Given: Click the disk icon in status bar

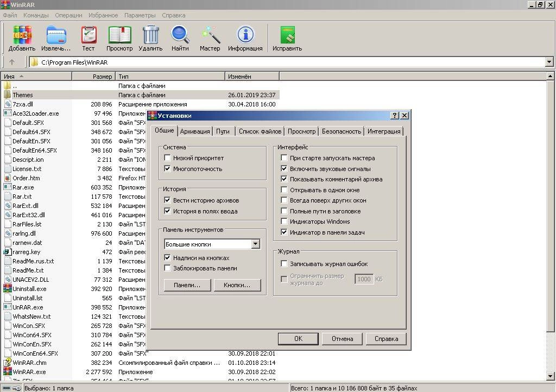Looking at the screenshot, I should pyautogui.click(x=7, y=388).
